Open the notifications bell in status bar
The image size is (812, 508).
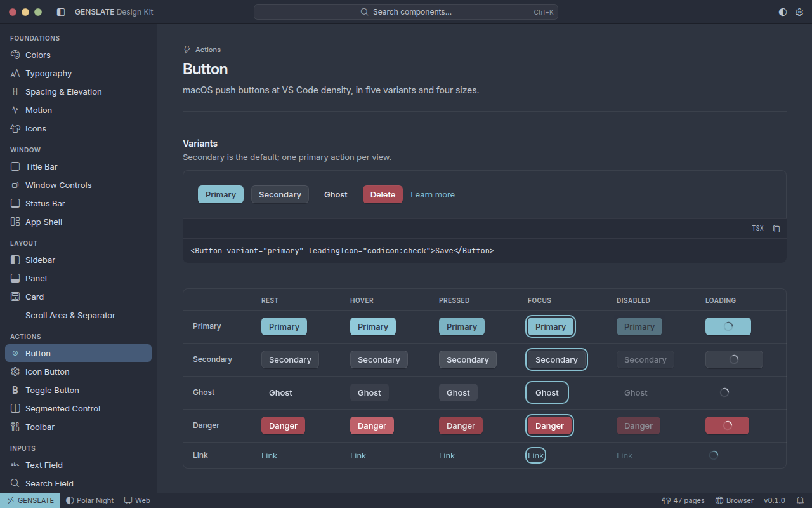(x=800, y=500)
